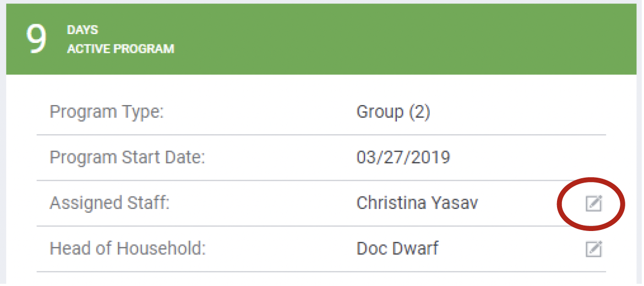Click the large 9 day counter
This screenshot has height=286, width=644.
tap(36, 40)
